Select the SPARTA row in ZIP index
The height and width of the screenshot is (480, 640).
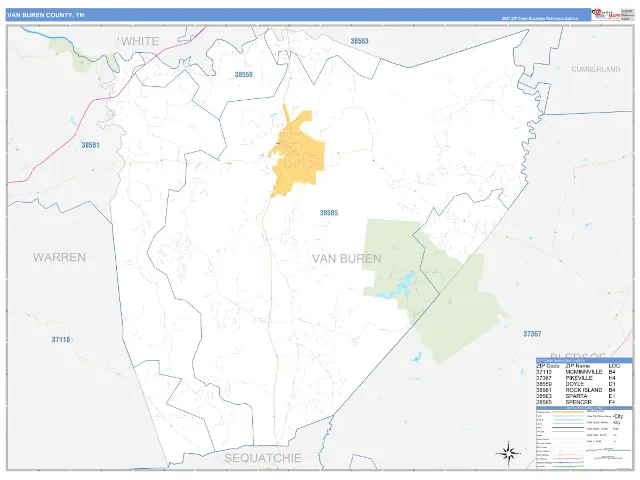click(578, 396)
